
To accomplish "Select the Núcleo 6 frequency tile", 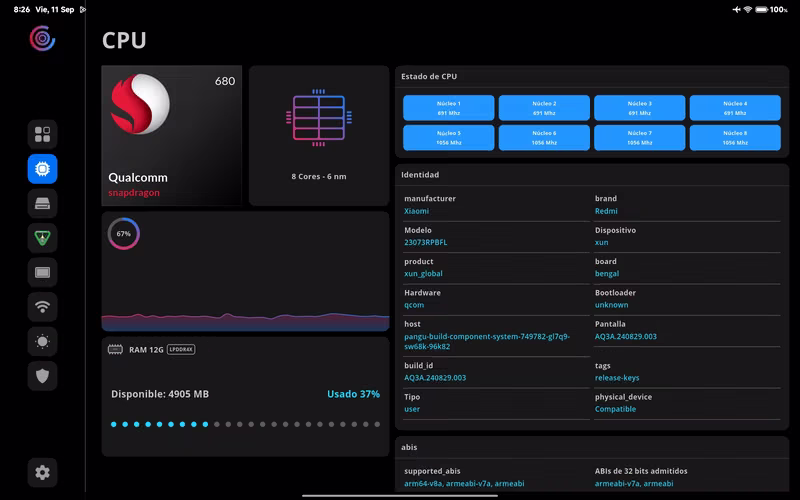I will click(x=544, y=138).
